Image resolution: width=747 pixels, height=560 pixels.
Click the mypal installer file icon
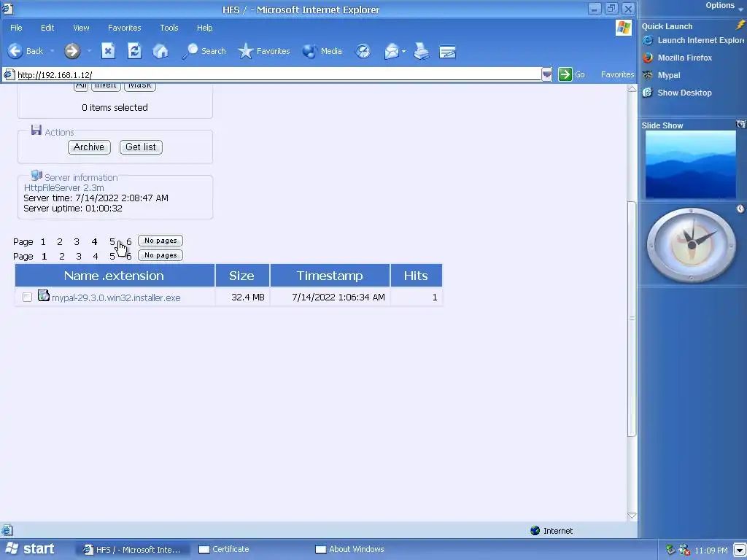(x=43, y=295)
